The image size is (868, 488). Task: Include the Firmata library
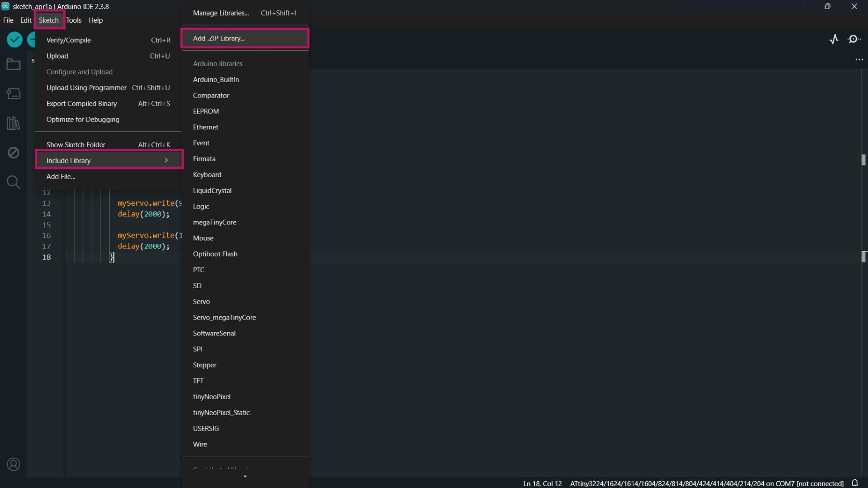[245, 159]
